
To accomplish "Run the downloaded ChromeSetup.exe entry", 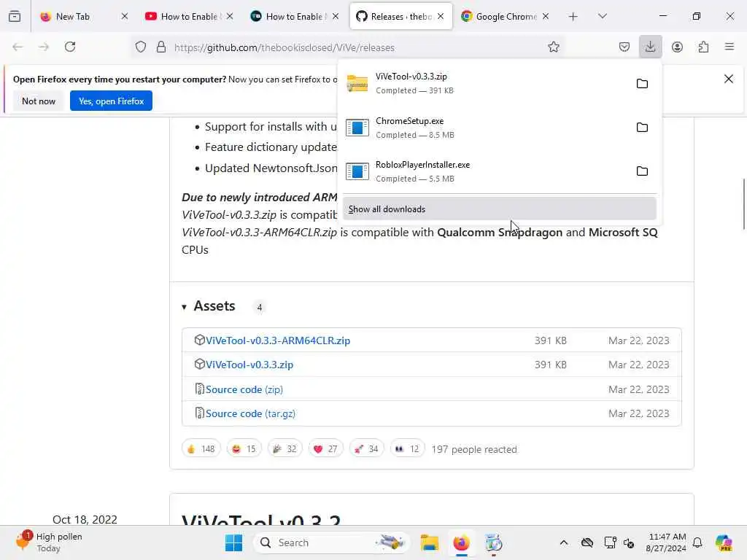I will [485, 127].
